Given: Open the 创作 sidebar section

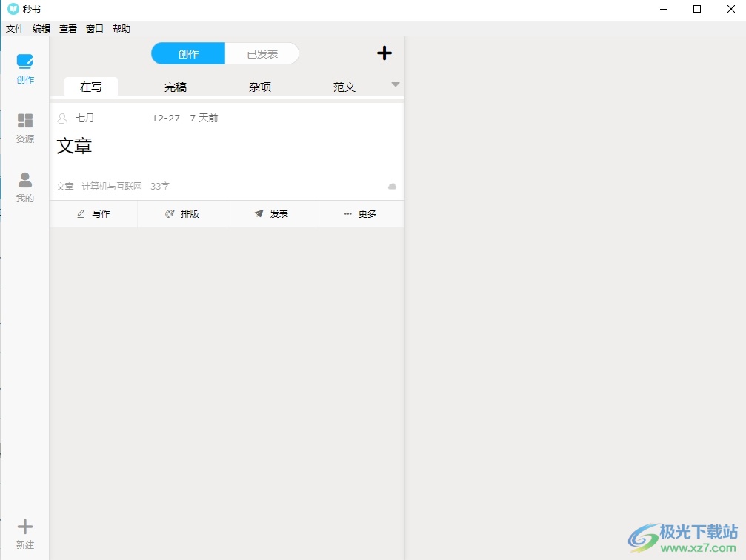Looking at the screenshot, I should (25, 68).
